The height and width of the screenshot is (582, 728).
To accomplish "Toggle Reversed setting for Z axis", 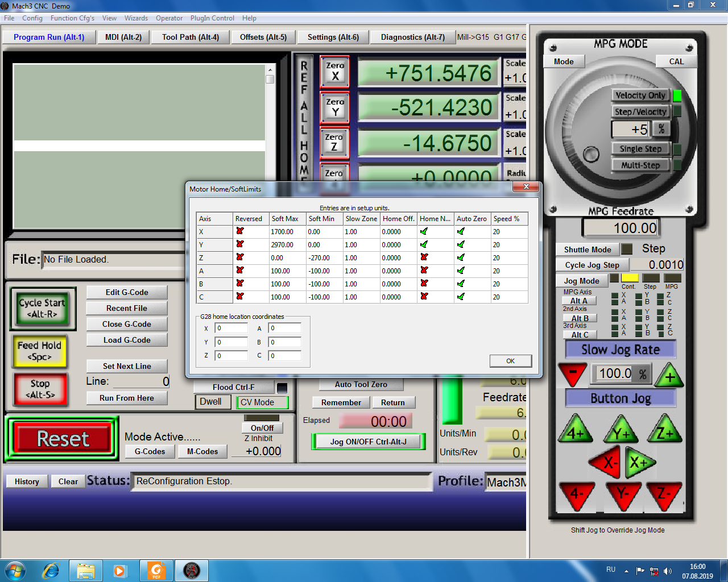I will pyautogui.click(x=240, y=257).
